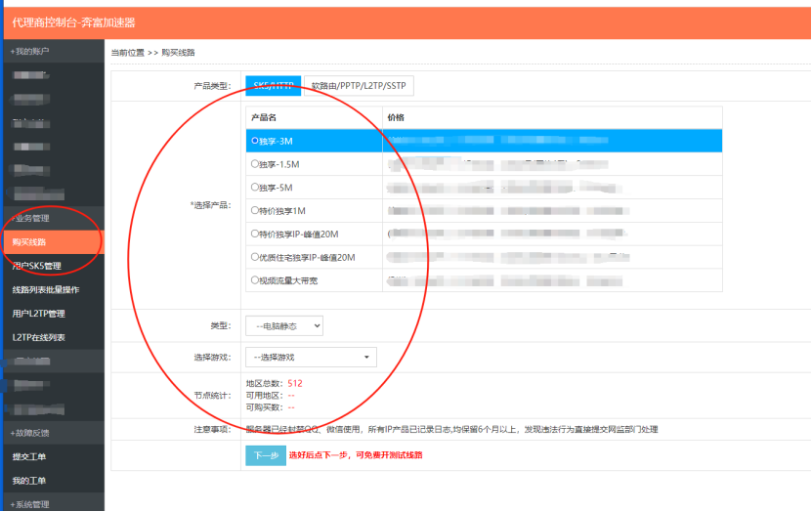Select the 独享-3M product radio button
The width and height of the screenshot is (812, 512).
tap(255, 141)
